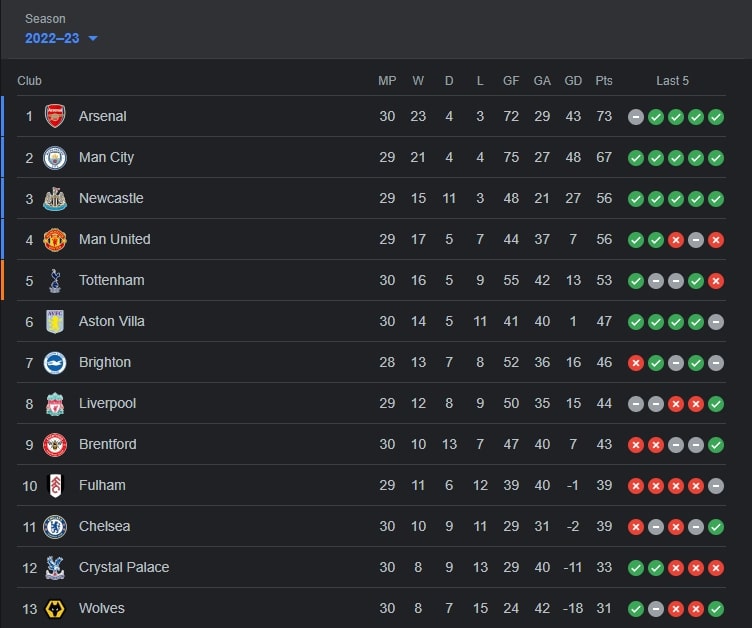
Task: Click the Man United club crest
Action: [x=55, y=240]
